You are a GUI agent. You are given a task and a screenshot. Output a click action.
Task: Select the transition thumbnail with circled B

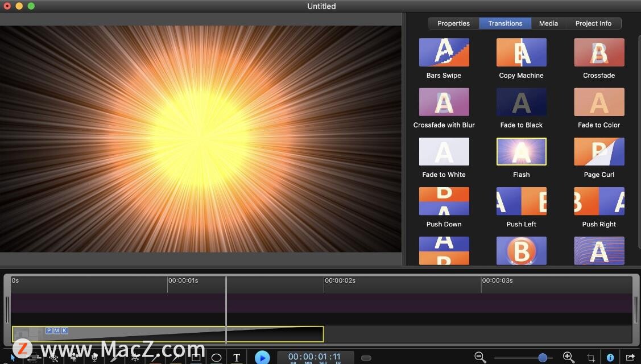(x=521, y=251)
